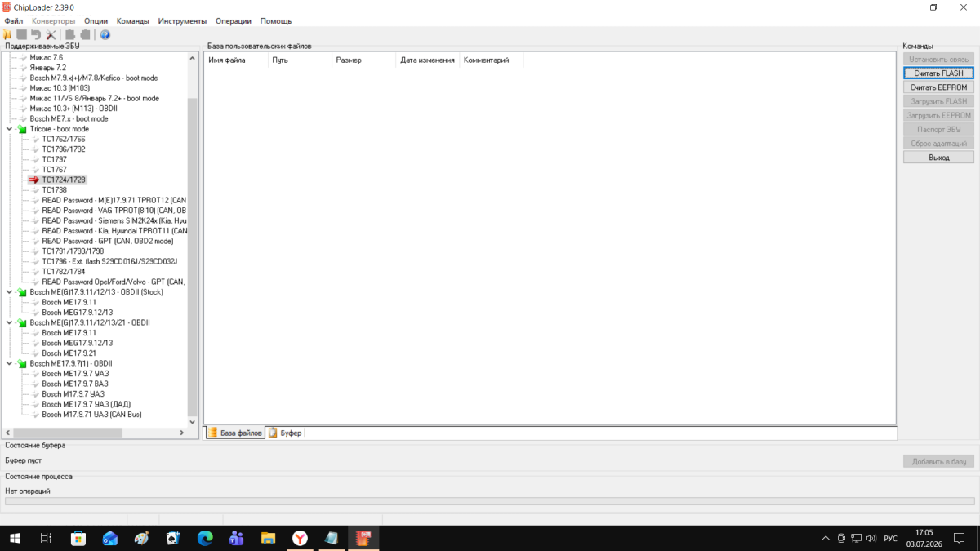Click the Установить связь button

pos(938,60)
